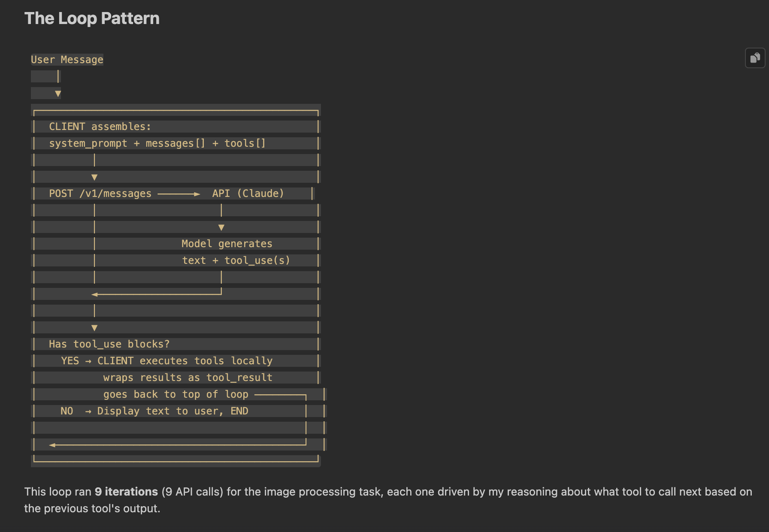
Task: Click the 'text + tool_use(s)' line
Action: (236, 260)
